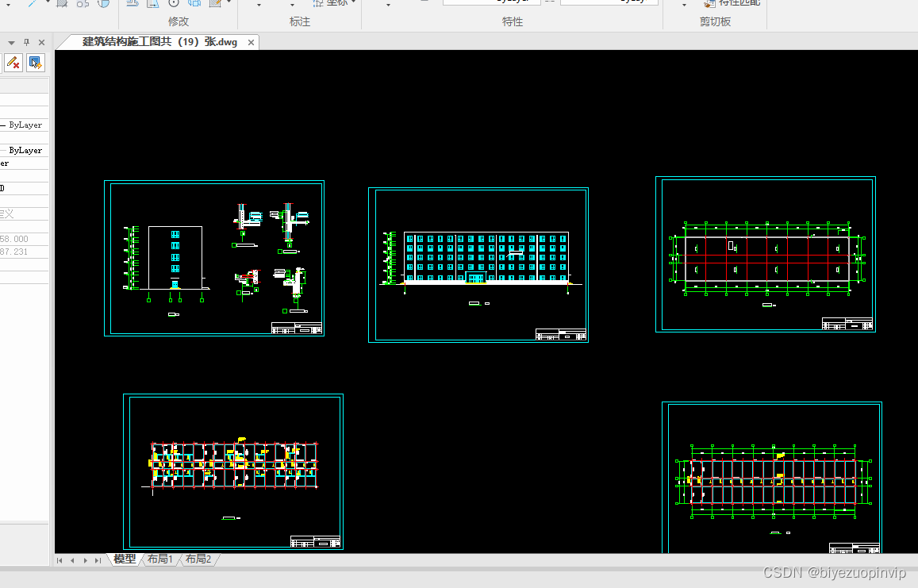
Task: Open the 修改 ribbon panel label
Action: pyautogui.click(x=178, y=21)
